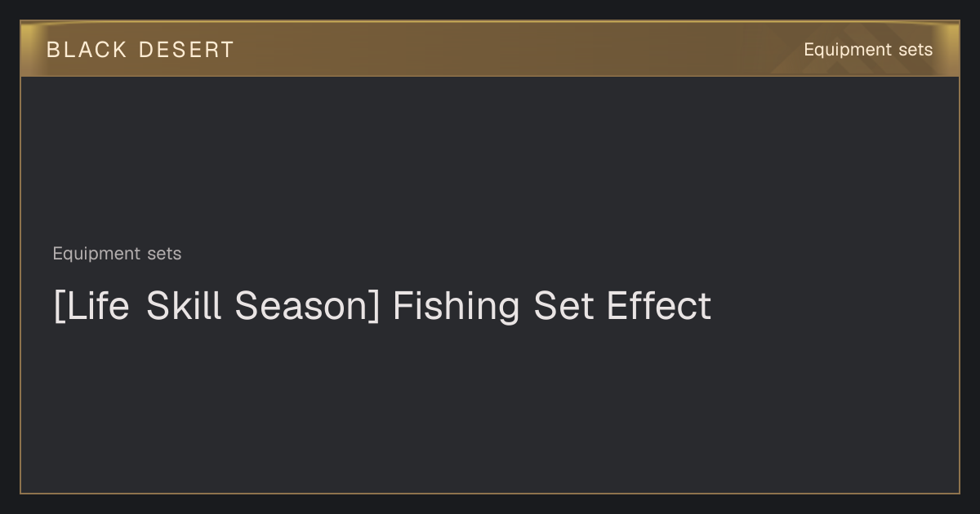The height and width of the screenshot is (514, 980).
Task: Click the word Fishing in the title
Action: click(x=457, y=306)
